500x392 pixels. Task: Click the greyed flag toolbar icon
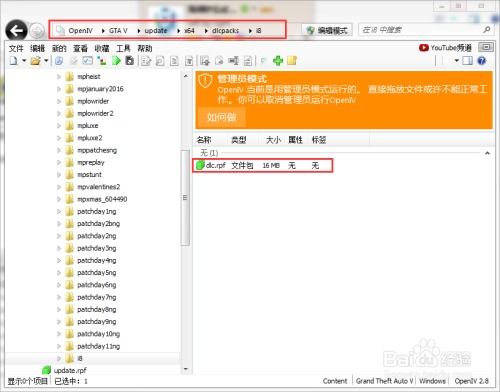(x=263, y=61)
